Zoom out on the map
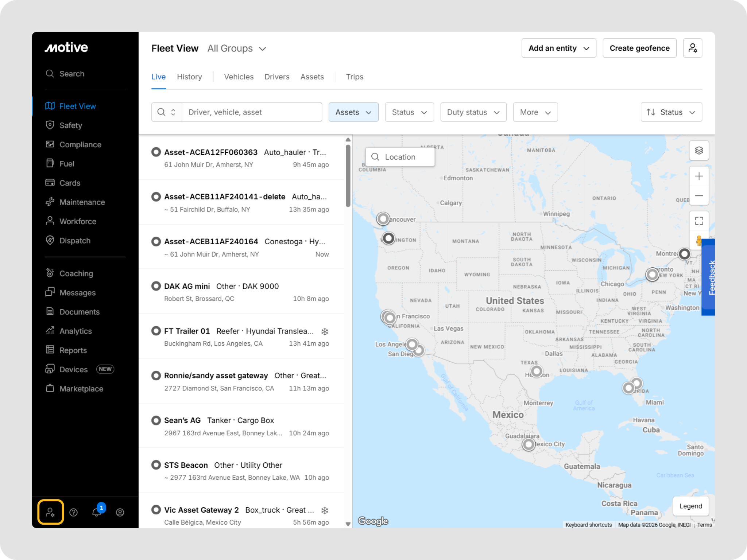The image size is (747, 560). click(x=698, y=196)
